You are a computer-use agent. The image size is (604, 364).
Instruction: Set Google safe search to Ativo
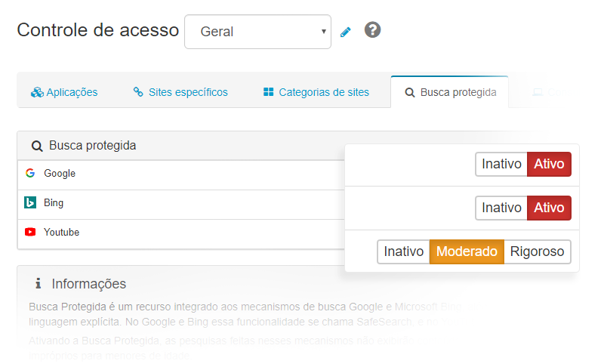tap(549, 164)
